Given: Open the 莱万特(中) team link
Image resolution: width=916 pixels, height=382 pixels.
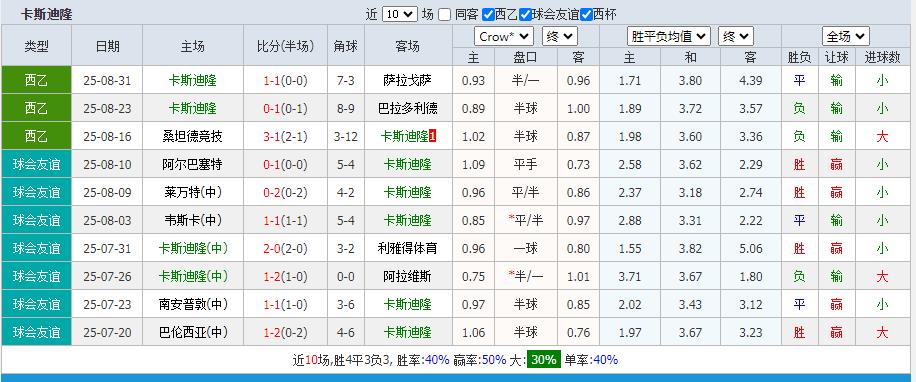Looking at the screenshot, I should click(192, 192).
